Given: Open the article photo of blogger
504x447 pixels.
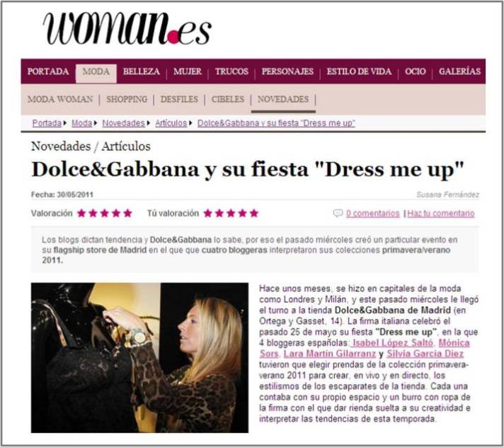Looking at the screenshot, I should pyautogui.click(x=139, y=357).
